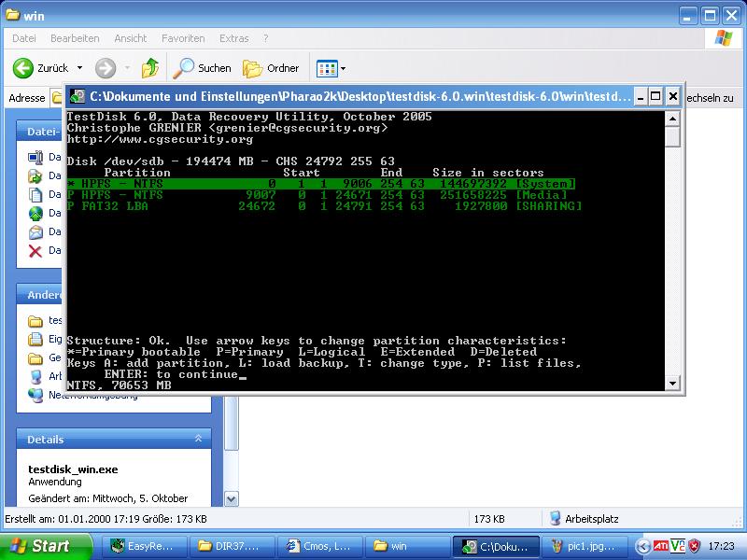
Task: Click the TestDisk console title bar icon
Action: pyautogui.click(x=78, y=97)
